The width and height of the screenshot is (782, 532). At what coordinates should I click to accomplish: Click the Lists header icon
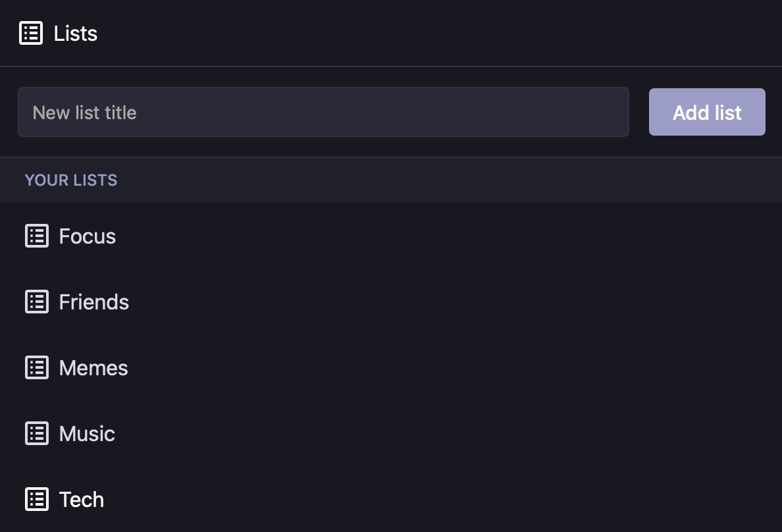pyautogui.click(x=31, y=34)
